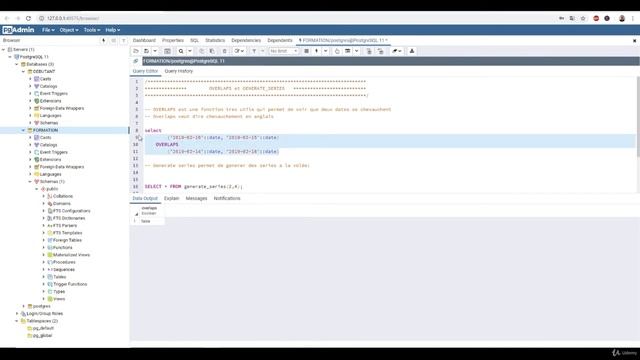Screen dimensions: 640x360
Task: Open the filter options dropdown arrow
Action: 262,51
